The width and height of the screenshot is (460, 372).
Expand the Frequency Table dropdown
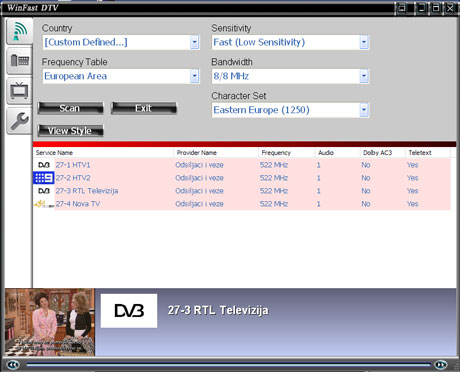[195, 76]
